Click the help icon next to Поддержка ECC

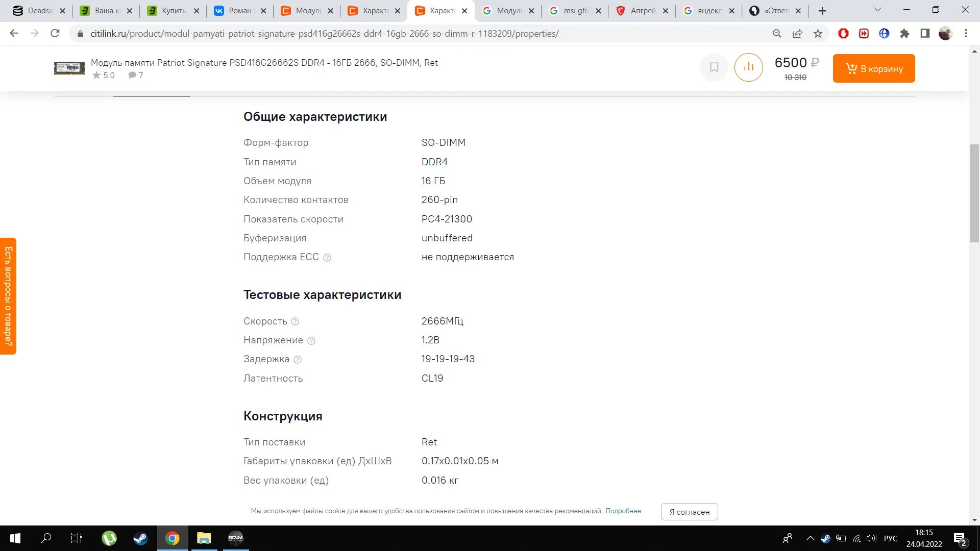pos(327,258)
